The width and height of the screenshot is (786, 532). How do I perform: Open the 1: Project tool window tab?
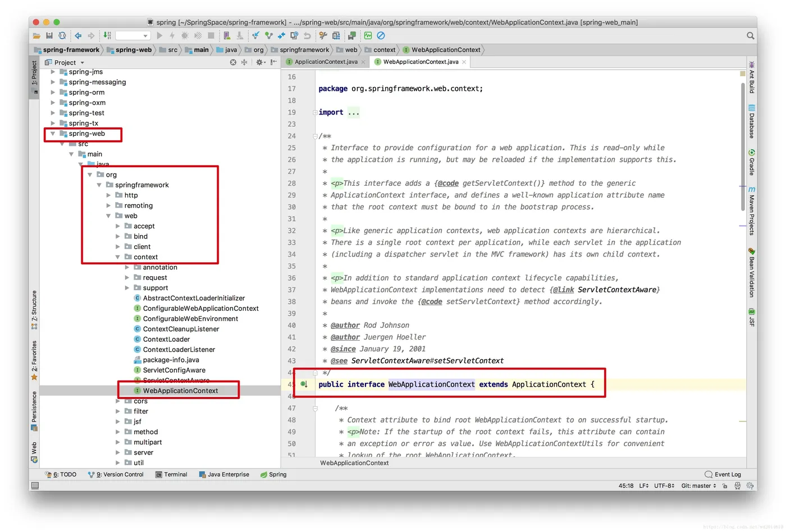click(x=34, y=77)
